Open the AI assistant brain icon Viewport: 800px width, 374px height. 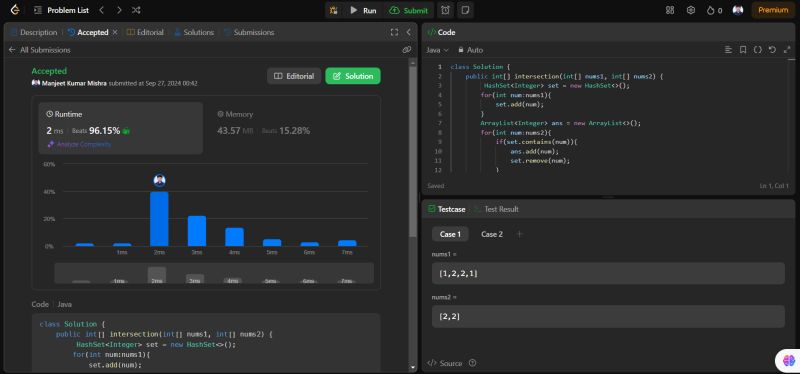[x=788, y=360]
